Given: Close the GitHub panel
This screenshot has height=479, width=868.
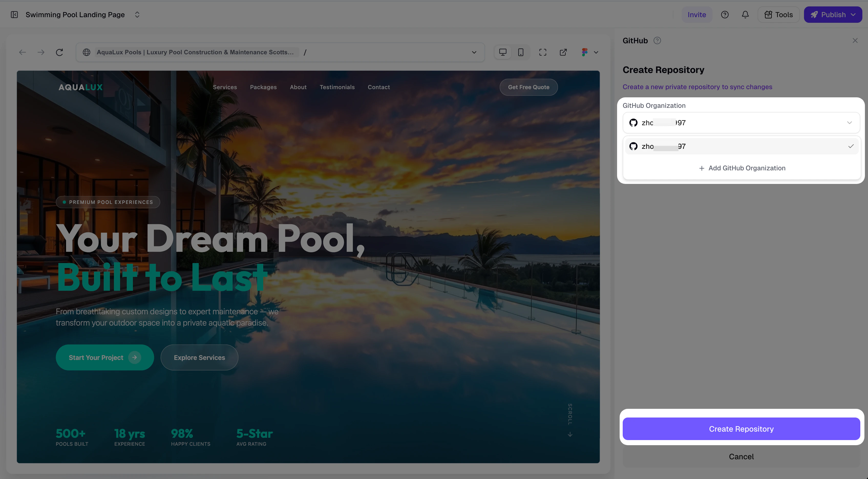Looking at the screenshot, I should click(x=855, y=40).
